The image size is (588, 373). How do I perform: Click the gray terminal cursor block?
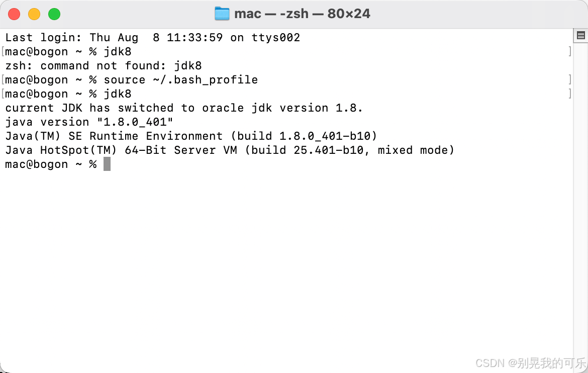(x=107, y=164)
